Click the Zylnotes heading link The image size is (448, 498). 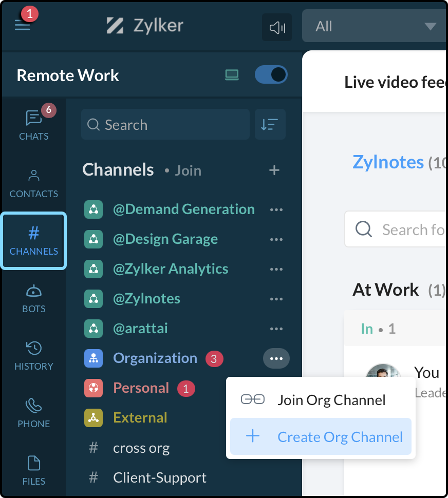coord(388,162)
